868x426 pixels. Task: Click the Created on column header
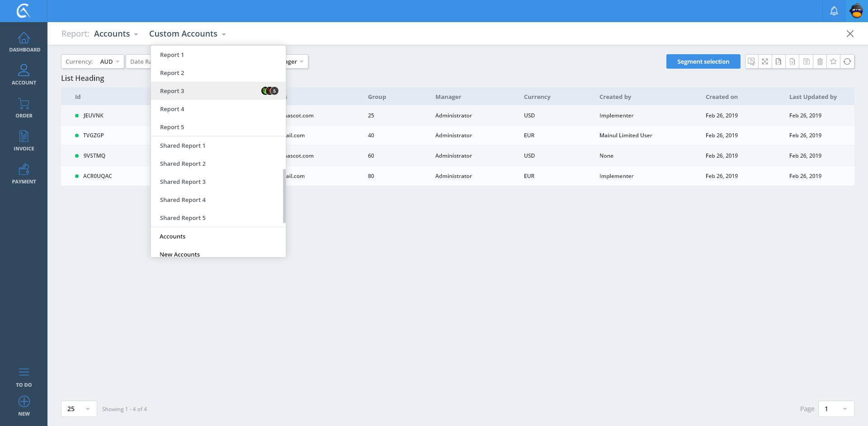[x=722, y=97]
